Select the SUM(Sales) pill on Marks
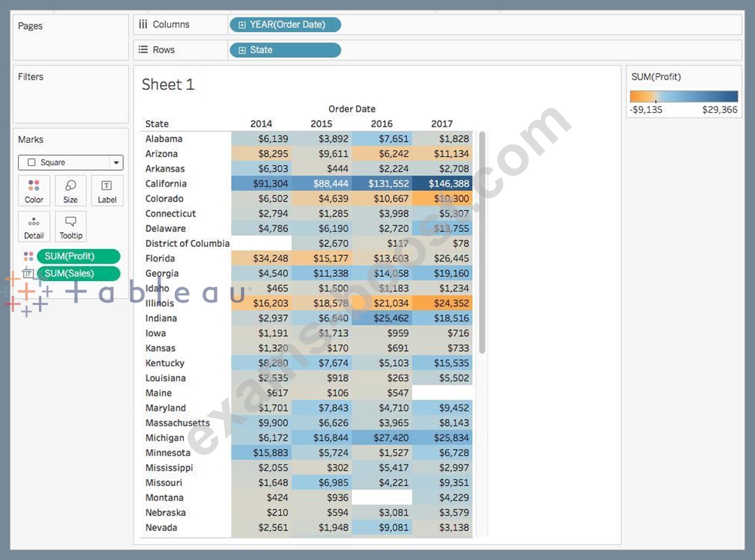Image resolution: width=755 pixels, height=560 pixels. pyautogui.click(x=79, y=273)
